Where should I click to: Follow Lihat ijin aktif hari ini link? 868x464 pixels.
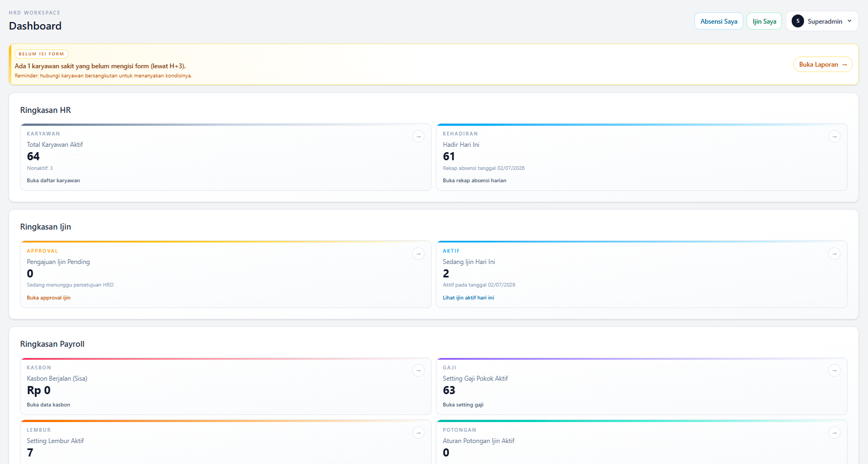pyautogui.click(x=468, y=298)
